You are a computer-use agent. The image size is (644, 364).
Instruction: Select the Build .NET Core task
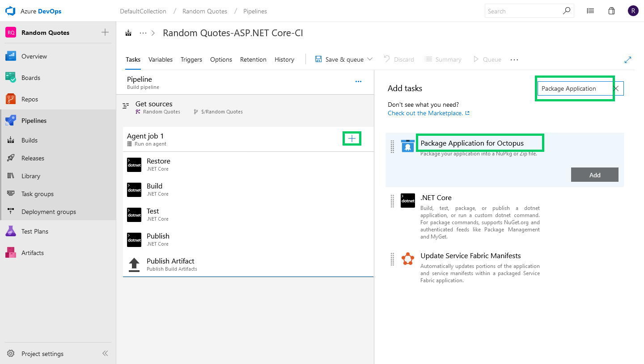248,189
